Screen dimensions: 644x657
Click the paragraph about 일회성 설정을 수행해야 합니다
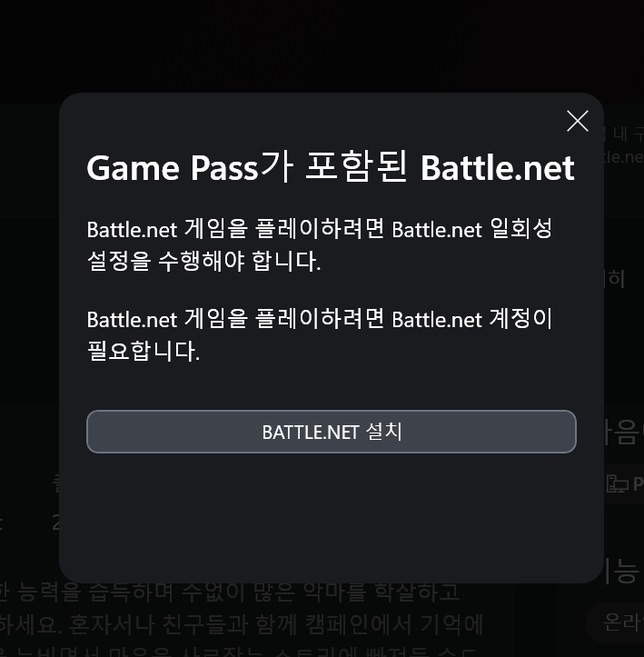(x=320, y=245)
